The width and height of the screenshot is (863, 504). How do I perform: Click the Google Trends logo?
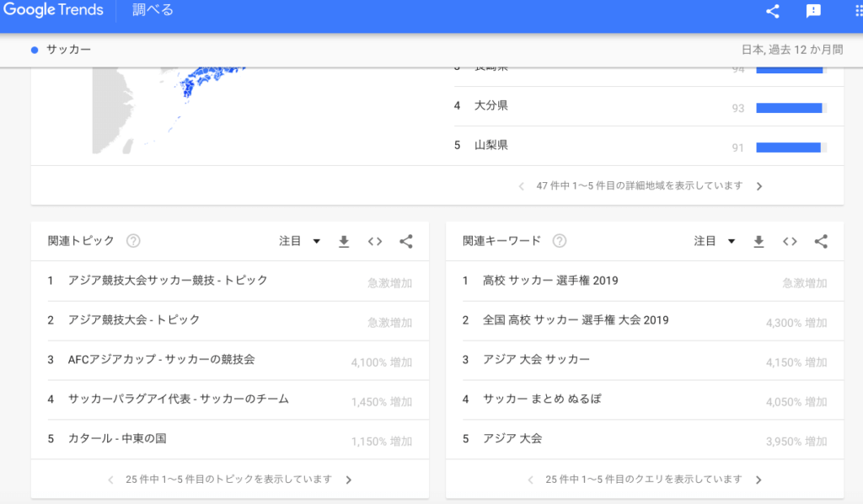52,11
